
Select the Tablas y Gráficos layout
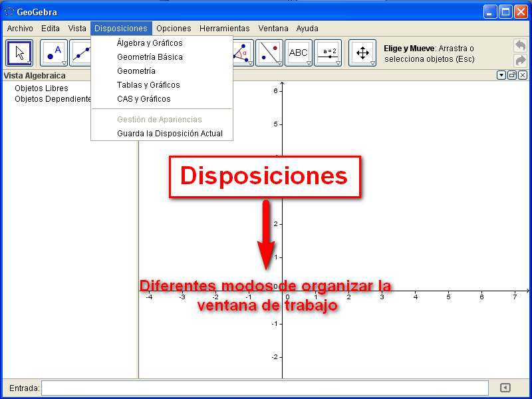[148, 85]
